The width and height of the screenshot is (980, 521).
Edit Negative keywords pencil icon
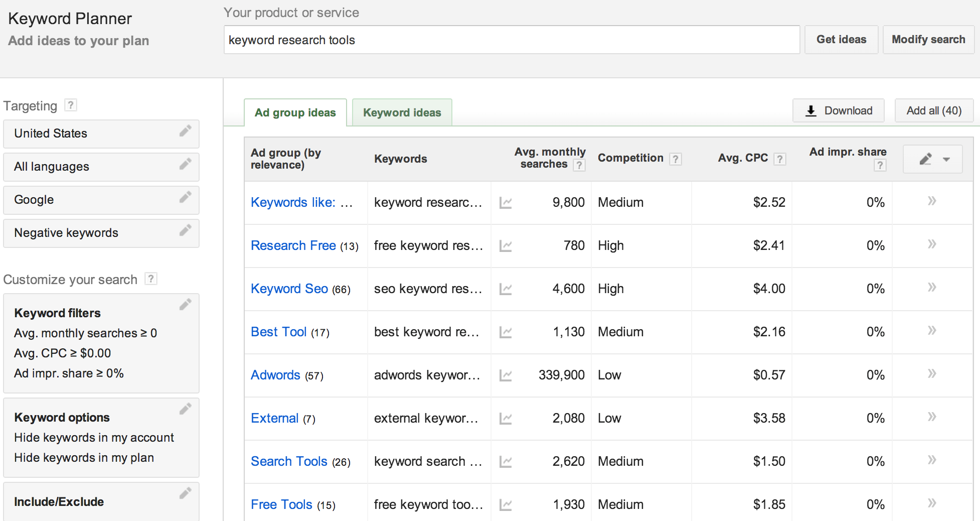pyautogui.click(x=186, y=230)
